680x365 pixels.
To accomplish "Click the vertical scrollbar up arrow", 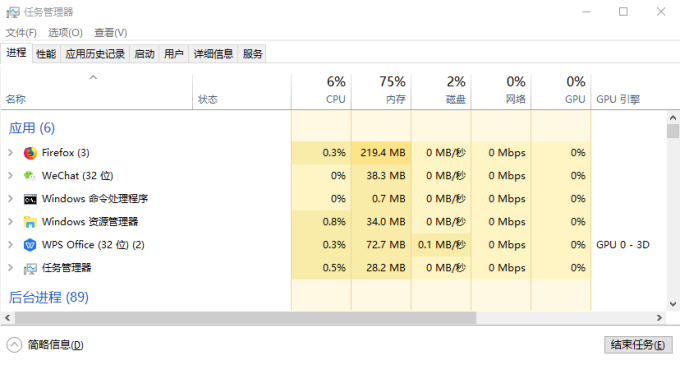I will (673, 117).
